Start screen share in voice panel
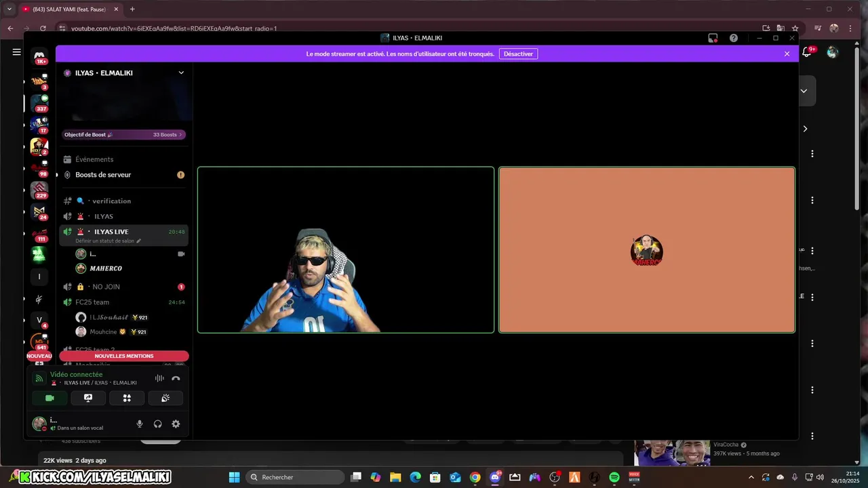 click(x=88, y=398)
